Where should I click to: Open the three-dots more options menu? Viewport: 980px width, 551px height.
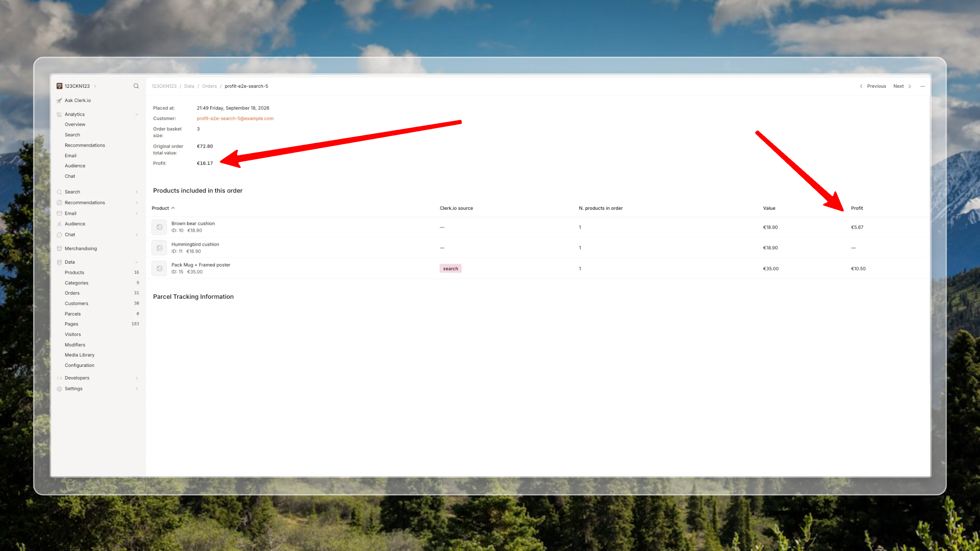(922, 86)
